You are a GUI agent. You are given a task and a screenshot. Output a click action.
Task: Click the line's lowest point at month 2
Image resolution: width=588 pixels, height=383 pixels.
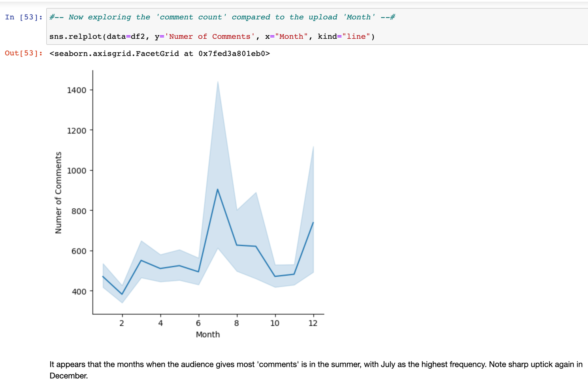[122, 294]
